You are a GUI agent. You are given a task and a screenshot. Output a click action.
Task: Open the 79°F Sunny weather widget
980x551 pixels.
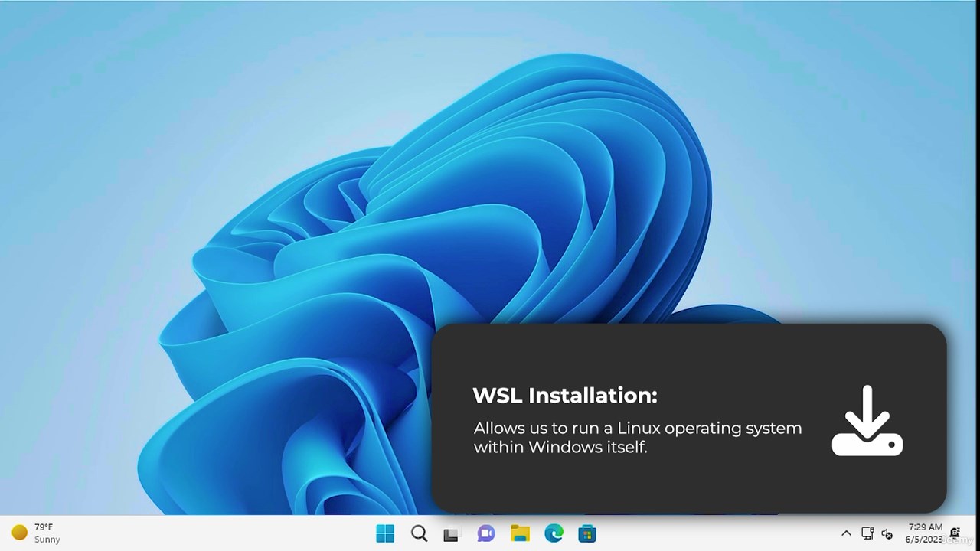coord(36,533)
